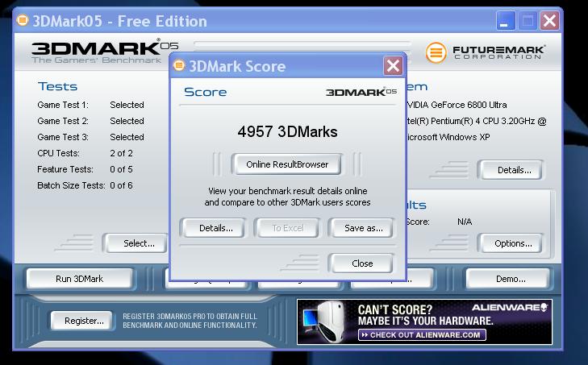Click the N/A score value
The width and height of the screenshot is (588, 365).
pos(465,222)
